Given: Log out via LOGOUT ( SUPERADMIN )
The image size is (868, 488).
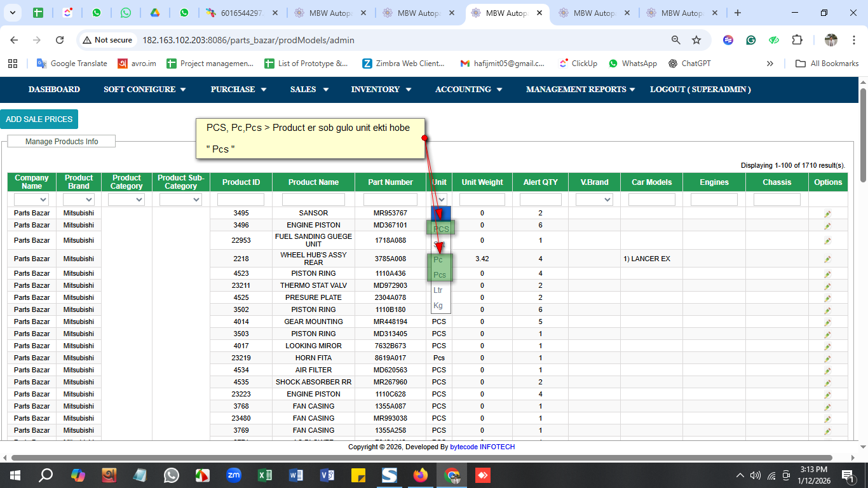Looking at the screenshot, I should (x=700, y=90).
